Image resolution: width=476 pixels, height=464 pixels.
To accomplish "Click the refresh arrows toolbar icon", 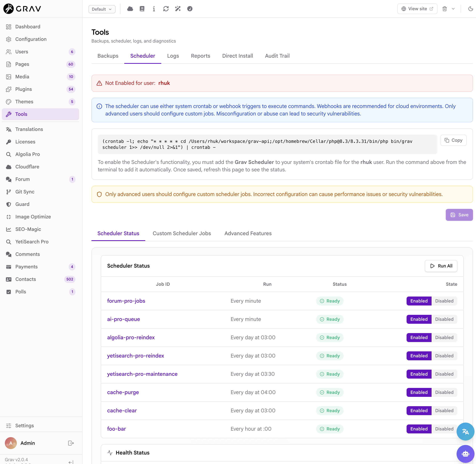I will pyautogui.click(x=166, y=9).
